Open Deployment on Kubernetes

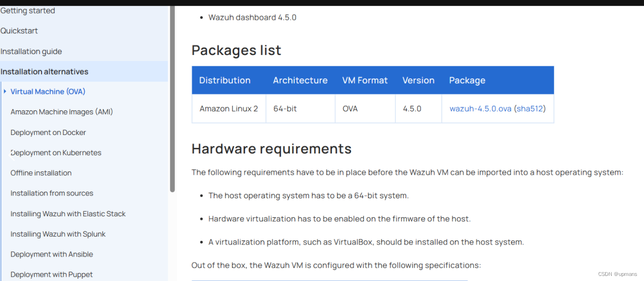click(56, 153)
